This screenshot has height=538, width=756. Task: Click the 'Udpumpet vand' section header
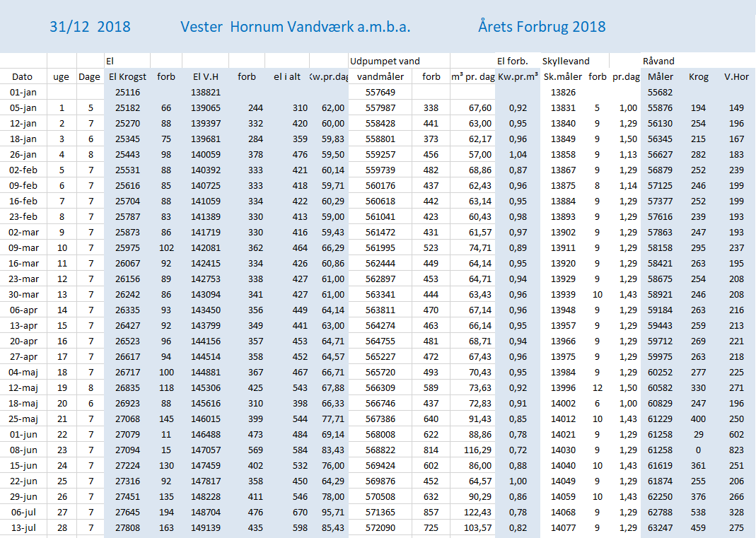pyautogui.click(x=385, y=62)
